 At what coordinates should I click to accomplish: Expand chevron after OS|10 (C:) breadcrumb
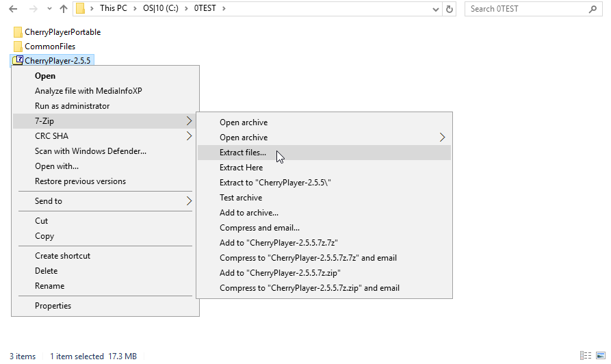click(x=186, y=8)
